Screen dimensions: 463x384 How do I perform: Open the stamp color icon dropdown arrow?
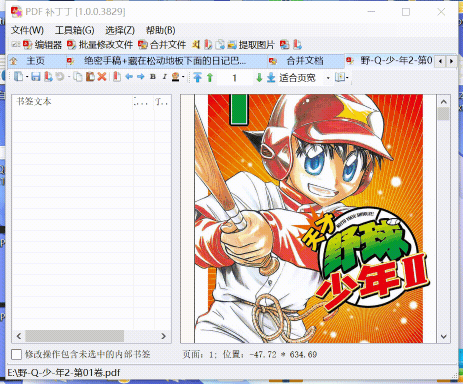click(x=183, y=77)
